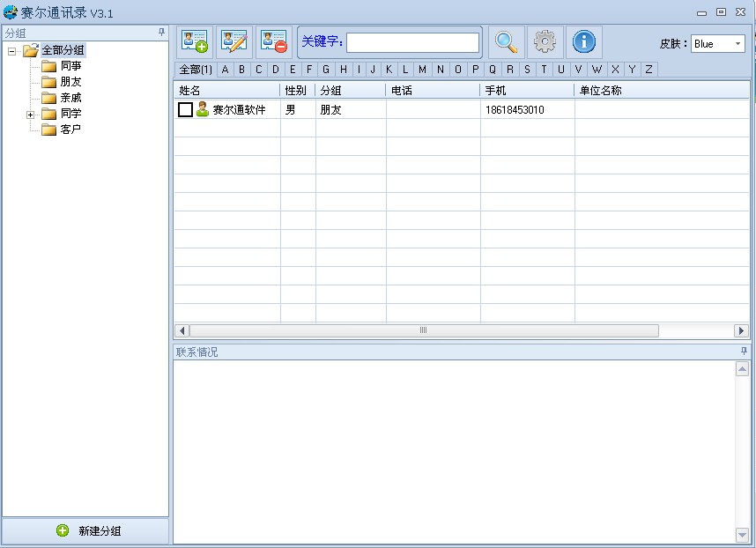The width and height of the screenshot is (756, 548).
Task: Click the green plus icon by 新建分组
Action: (x=63, y=530)
